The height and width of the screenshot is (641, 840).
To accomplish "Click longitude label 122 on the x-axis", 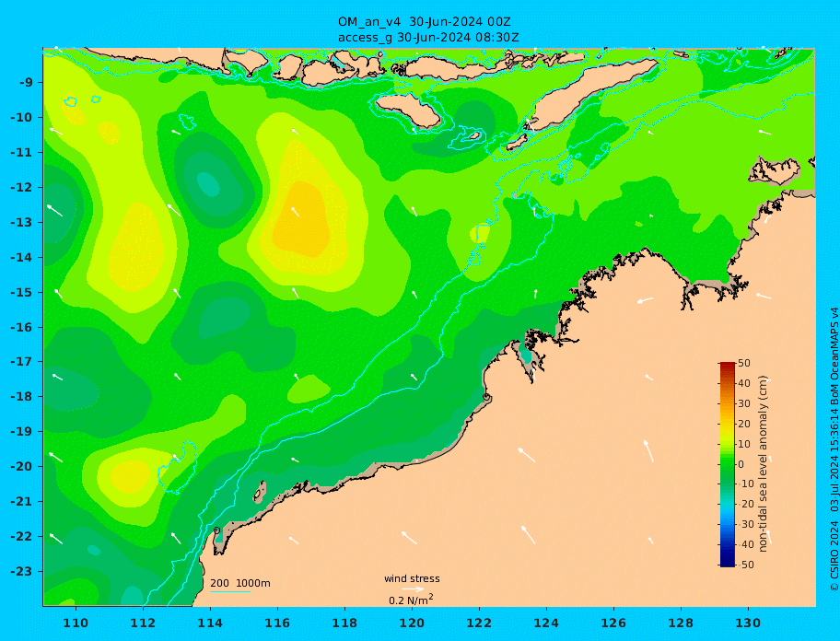I will point(479,624).
